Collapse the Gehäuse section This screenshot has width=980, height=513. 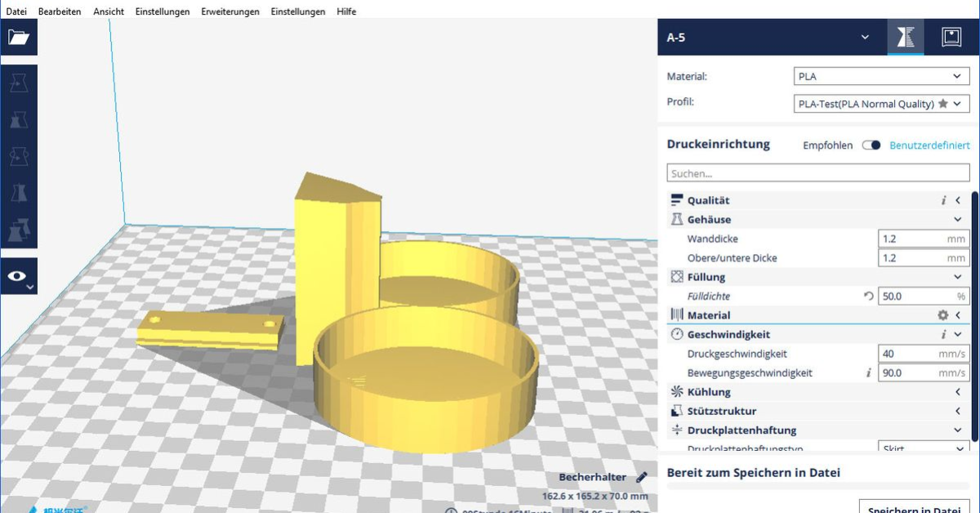(x=957, y=219)
